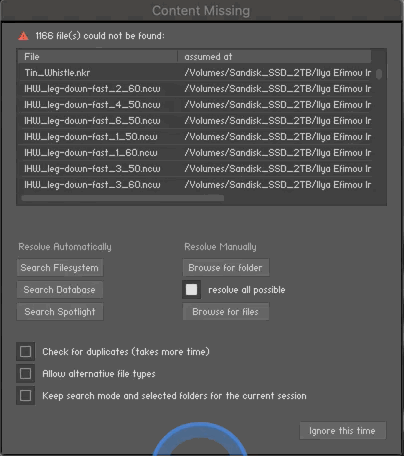Click the Resolve Automatically heading
Screen dimensions: 404x456
point(65,247)
